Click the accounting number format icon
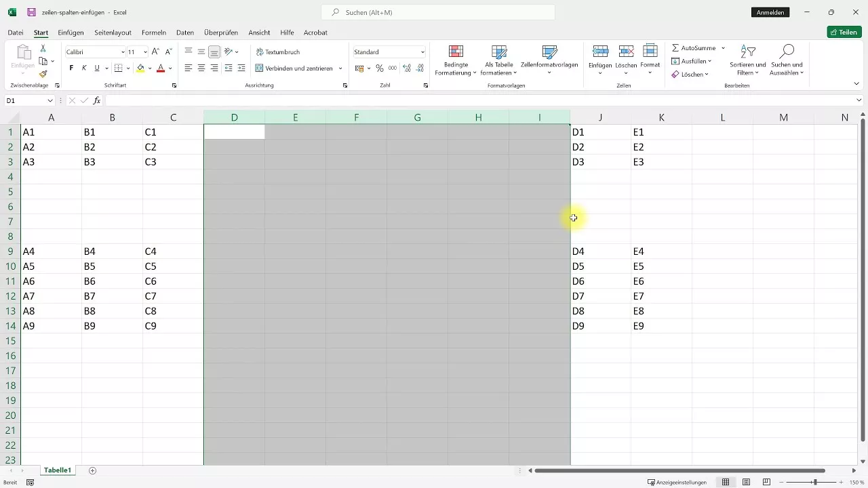 click(359, 68)
